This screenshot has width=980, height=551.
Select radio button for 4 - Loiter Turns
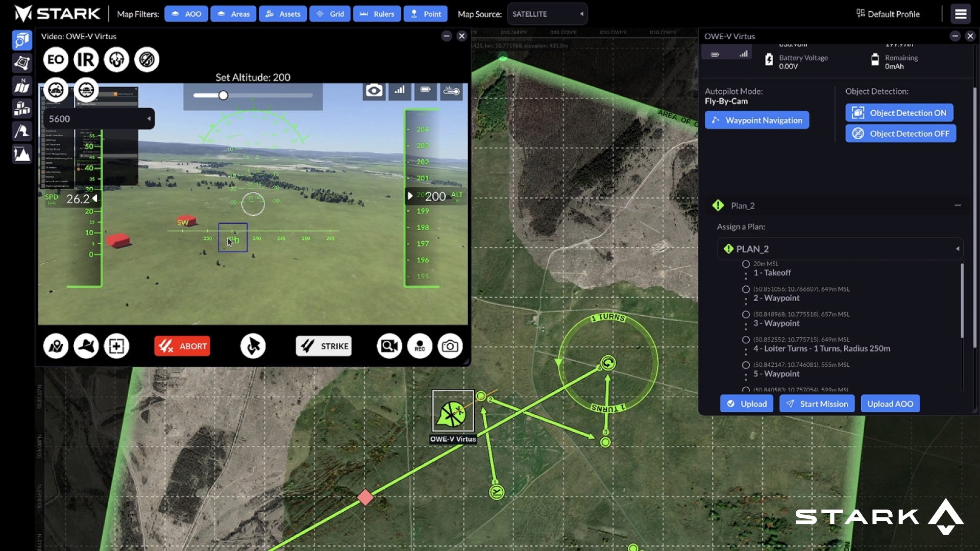tap(746, 340)
